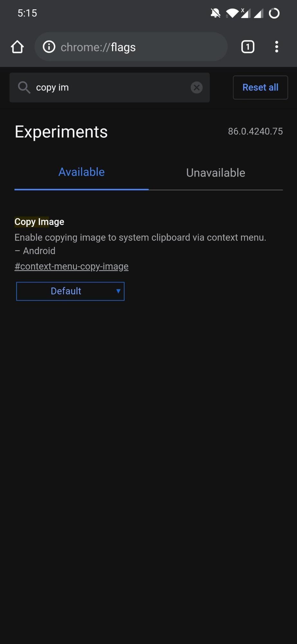Tap the muted notifications bell icon

(x=215, y=13)
